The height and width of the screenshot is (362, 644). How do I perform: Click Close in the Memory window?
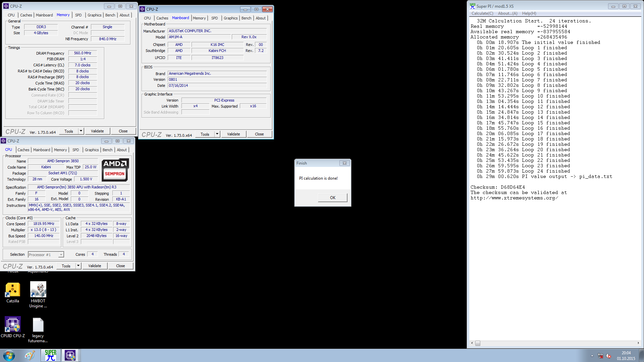(x=123, y=131)
